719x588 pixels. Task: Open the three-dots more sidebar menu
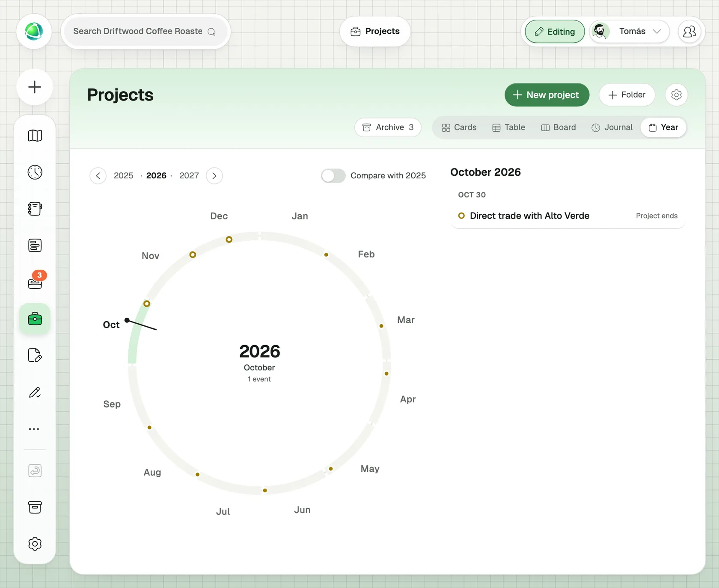tap(34, 429)
